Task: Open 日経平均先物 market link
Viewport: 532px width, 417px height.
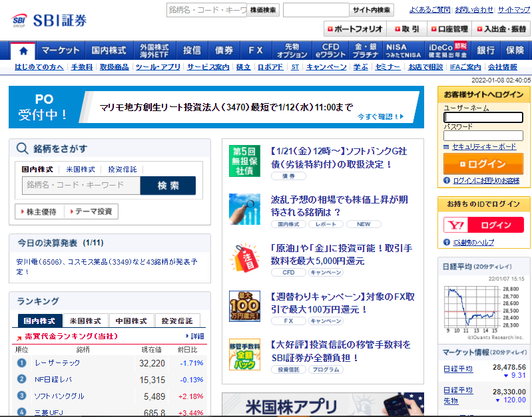Action: [x=458, y=395]
